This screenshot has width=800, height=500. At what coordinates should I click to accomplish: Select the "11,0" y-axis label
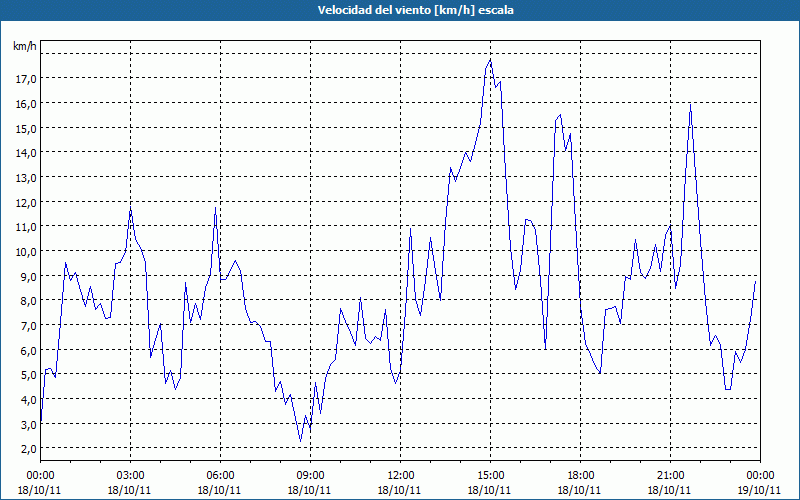(26, 227)
